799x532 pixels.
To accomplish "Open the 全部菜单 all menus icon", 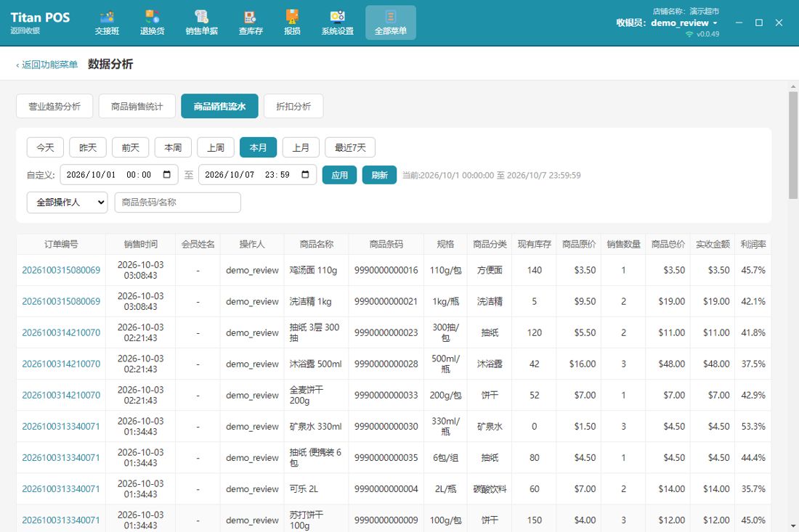I will tap(391, 23).
